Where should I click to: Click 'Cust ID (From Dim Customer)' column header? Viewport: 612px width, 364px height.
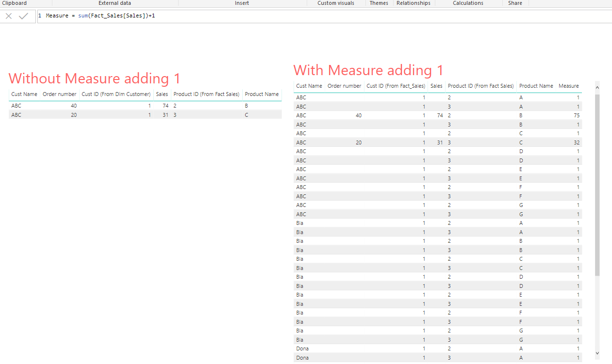116,94
